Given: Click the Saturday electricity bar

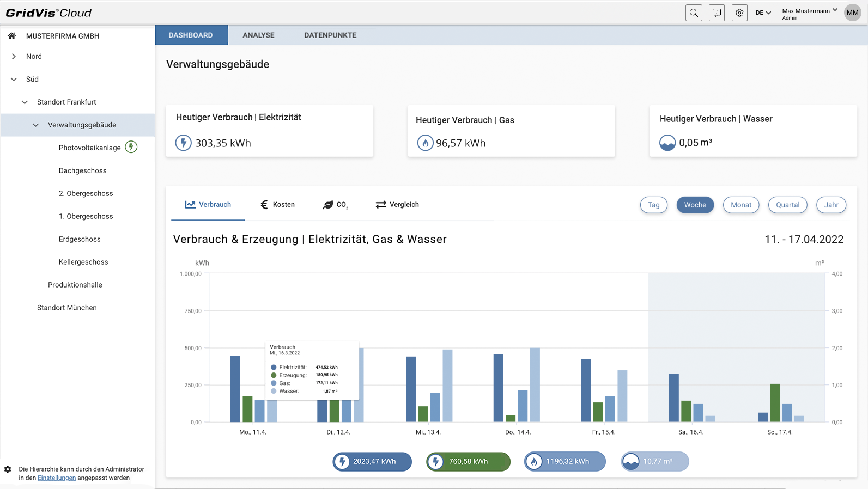Looking at the screenshot, I should [x=674, y=398].
